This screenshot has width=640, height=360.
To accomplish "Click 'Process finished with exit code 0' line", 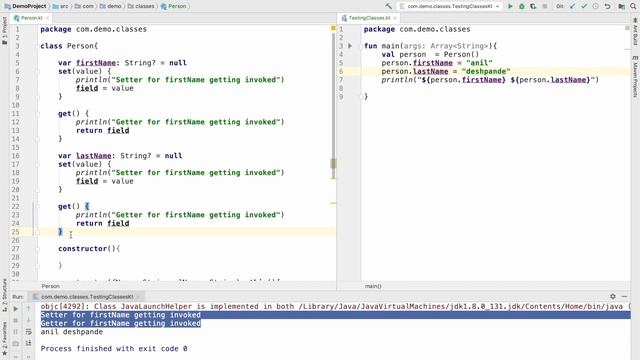I will [114, 349].
